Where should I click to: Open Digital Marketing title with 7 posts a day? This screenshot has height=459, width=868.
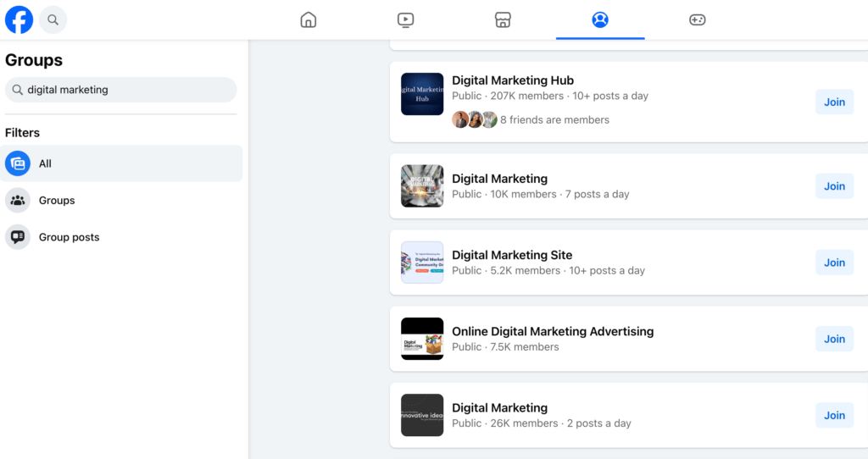[499, 179]
